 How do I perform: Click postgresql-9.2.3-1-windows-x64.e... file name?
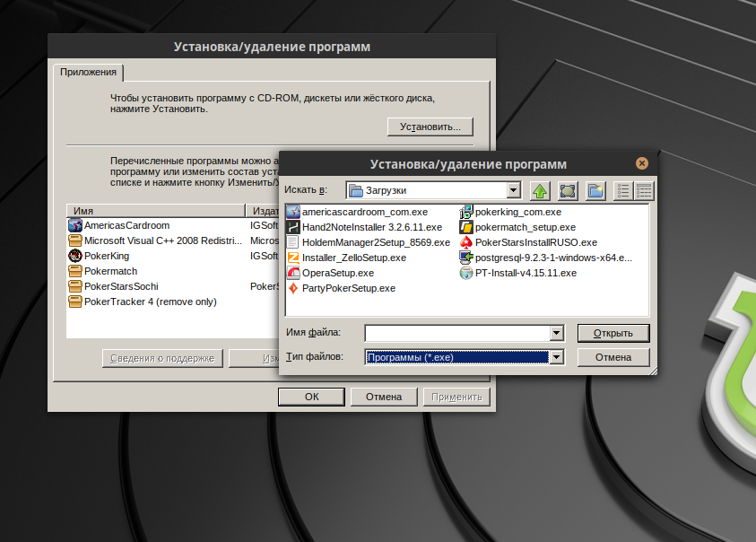[553, 258]
